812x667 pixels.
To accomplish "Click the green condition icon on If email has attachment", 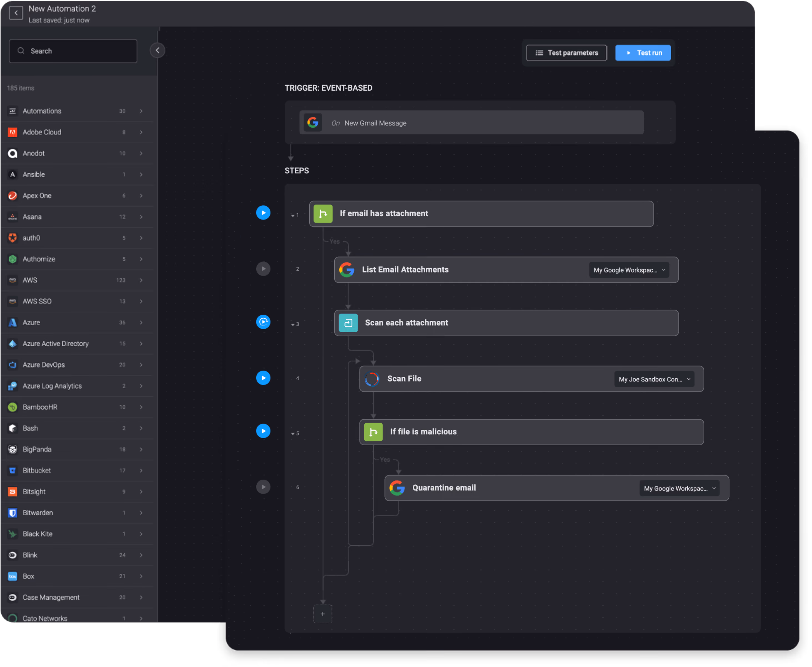I will click(324, 214).
